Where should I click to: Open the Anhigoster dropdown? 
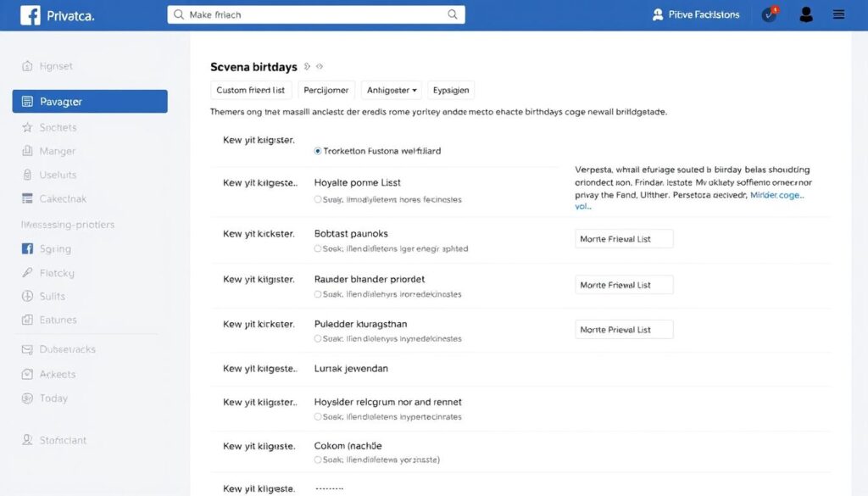[391, 90]
